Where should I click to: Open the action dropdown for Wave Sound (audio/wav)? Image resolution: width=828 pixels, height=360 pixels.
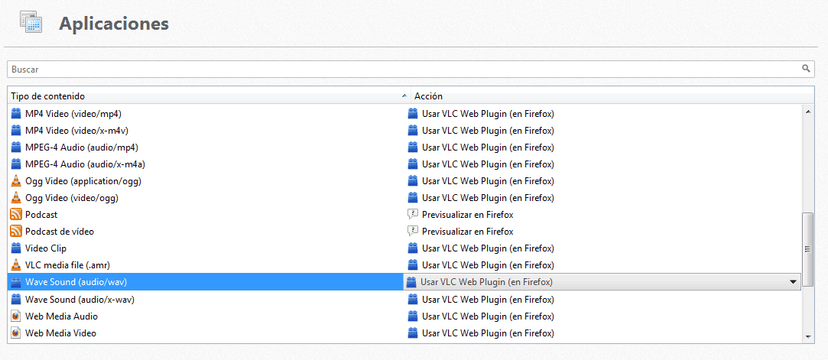pos(602,282)
